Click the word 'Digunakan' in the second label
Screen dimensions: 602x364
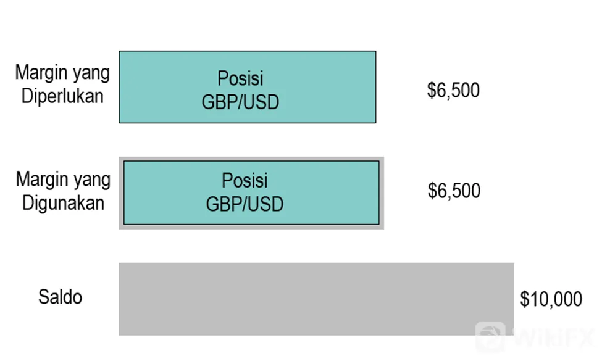[64, 202]
